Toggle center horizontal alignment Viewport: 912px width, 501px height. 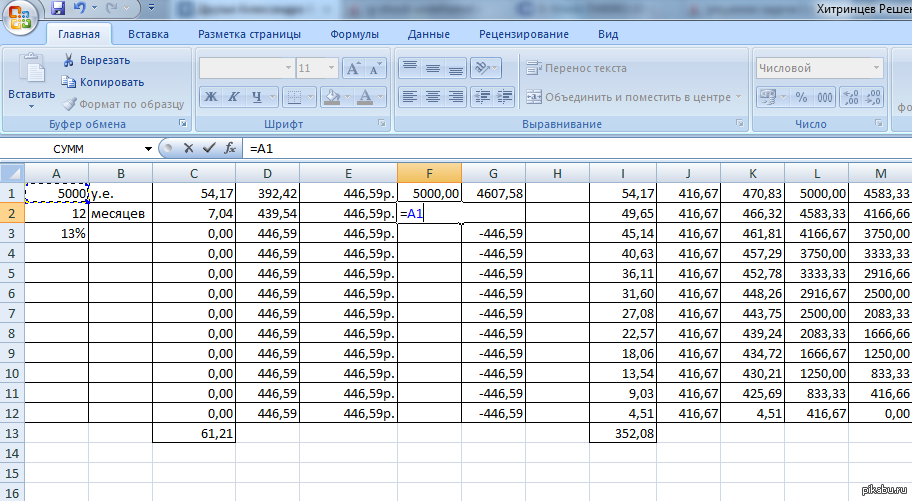(433, 97)
